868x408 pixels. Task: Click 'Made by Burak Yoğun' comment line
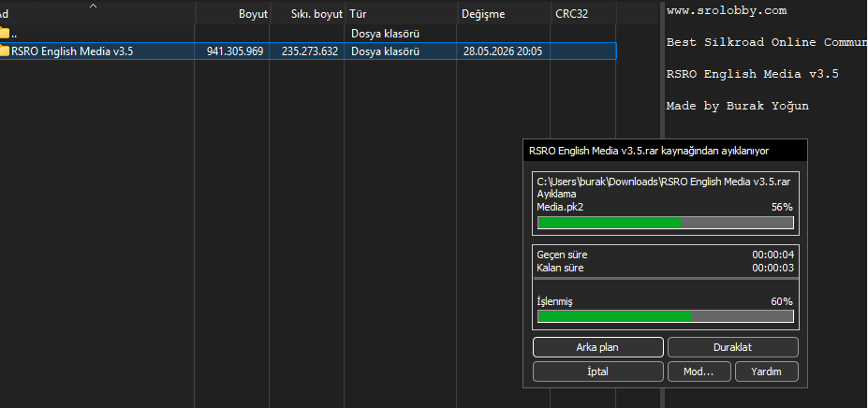coord(737,106)
